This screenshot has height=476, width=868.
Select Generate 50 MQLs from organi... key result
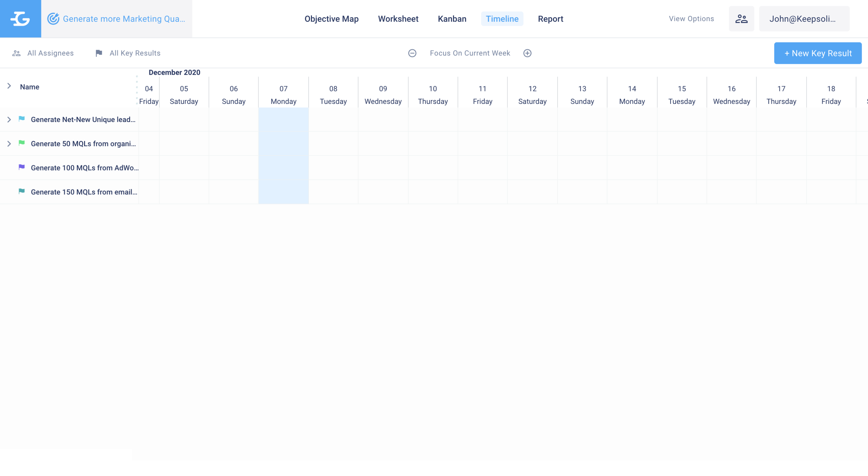coord(83,144)
